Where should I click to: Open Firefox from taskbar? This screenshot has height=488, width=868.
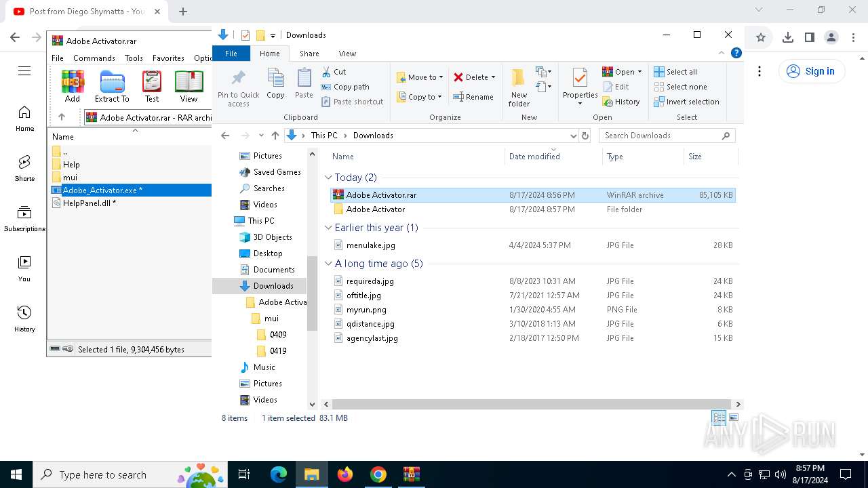coord(345,474)
